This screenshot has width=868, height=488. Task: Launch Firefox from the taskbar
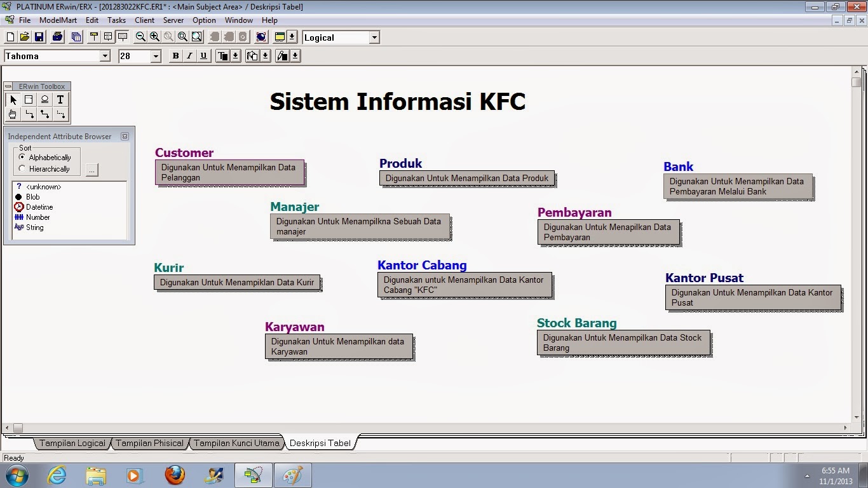pos(173,475)
